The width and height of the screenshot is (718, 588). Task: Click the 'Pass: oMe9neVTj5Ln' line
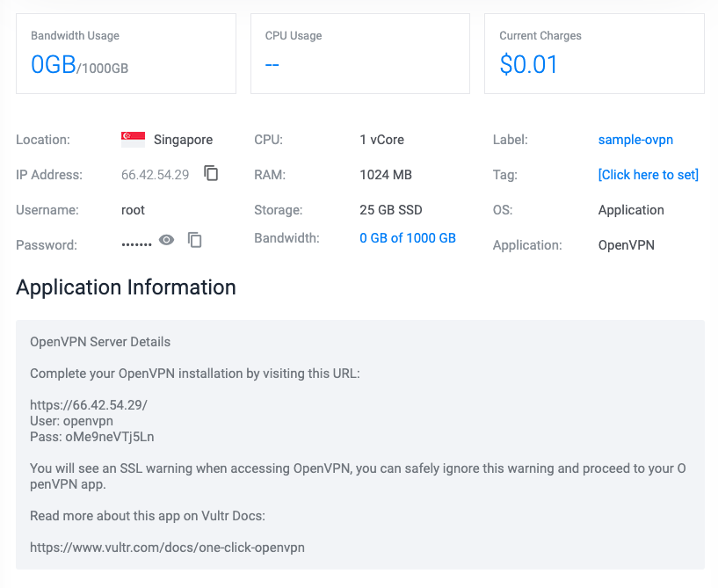pyautogui.click(x=92, y=437)
